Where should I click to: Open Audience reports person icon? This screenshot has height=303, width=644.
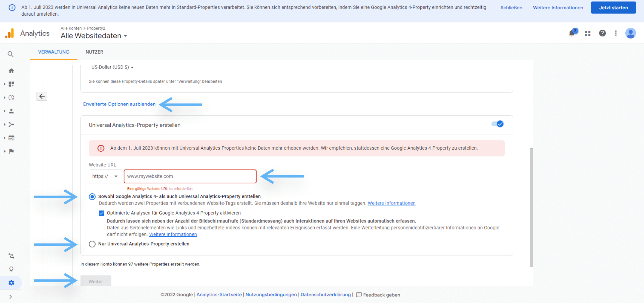coord(11,111)
